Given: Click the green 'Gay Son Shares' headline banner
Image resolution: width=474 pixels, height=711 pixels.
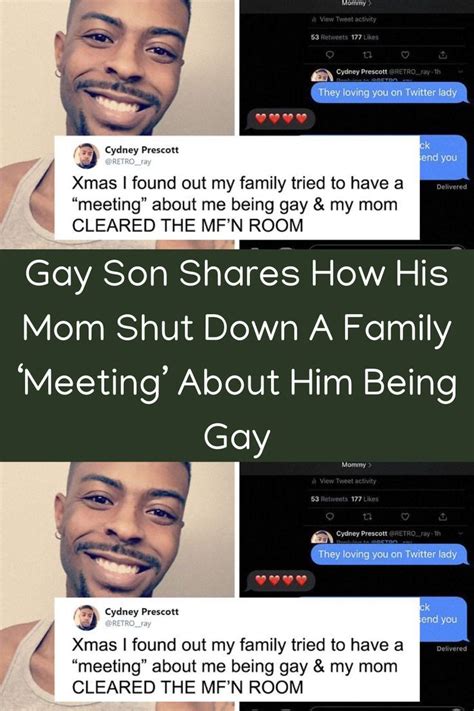Looking at the screenshot, I should 237,355.
